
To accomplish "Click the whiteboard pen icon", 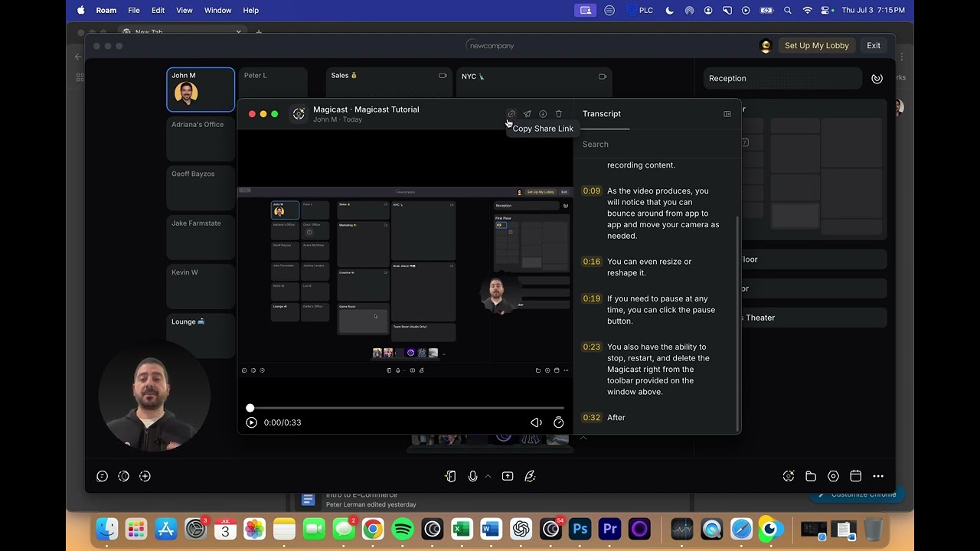I will (530, 476).
